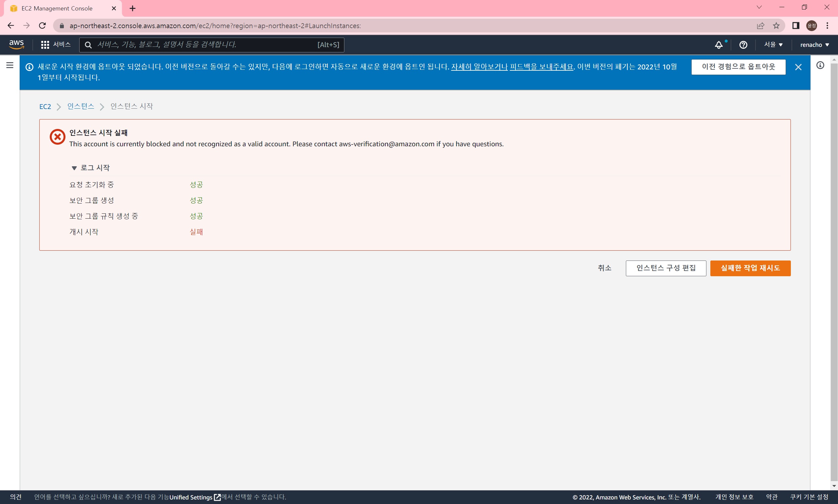The height and width of the screenshot is (504, 838).
Task: Open the side navigation hamburger menu
Action: [10, 65]
